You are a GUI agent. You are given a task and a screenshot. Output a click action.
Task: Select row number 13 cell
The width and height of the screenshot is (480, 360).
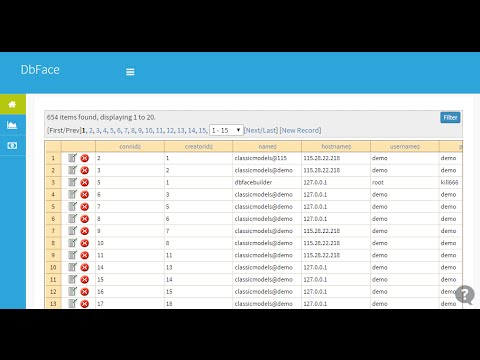coord(53,304)
